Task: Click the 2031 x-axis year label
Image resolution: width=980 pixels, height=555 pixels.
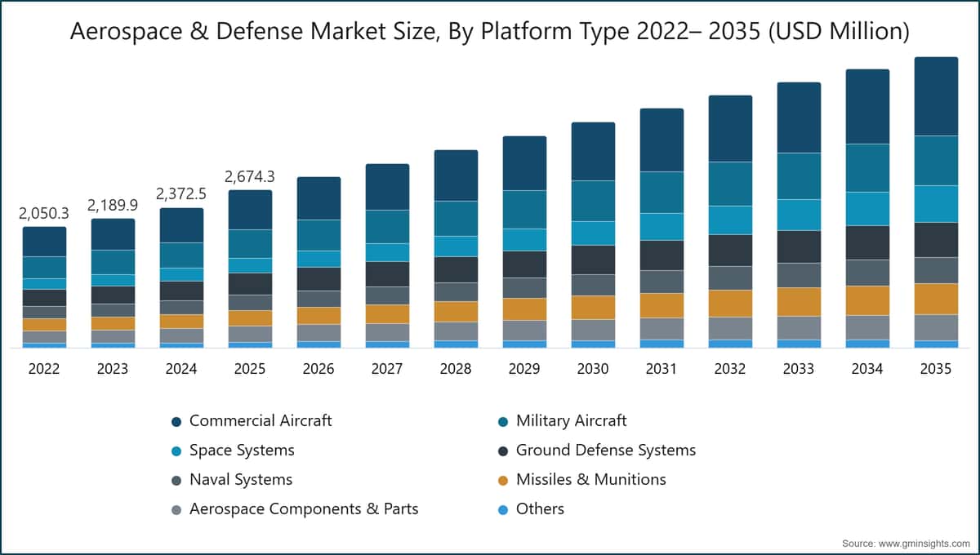Action: click(x=661, y=369)
